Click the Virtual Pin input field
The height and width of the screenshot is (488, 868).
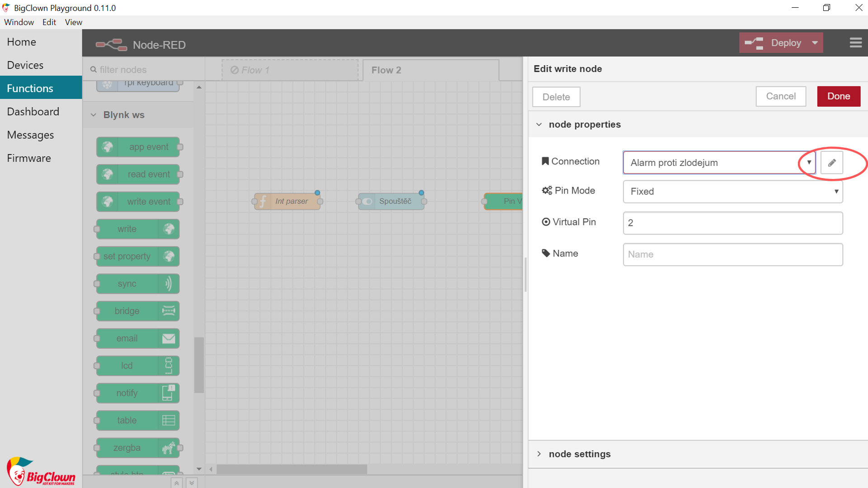click(733, 223)
